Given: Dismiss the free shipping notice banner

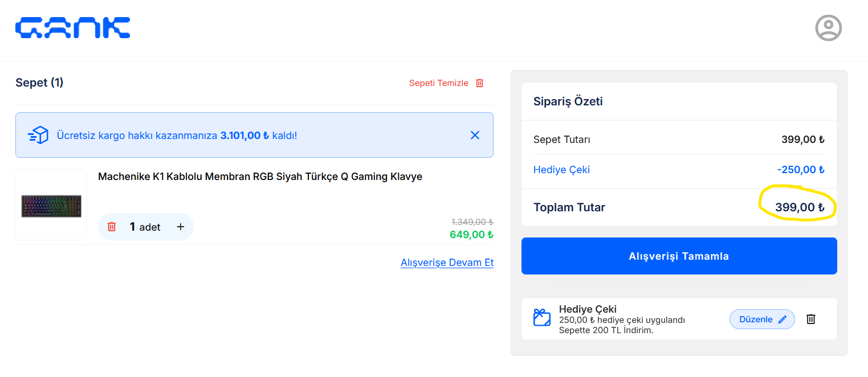Looking at the screenshot, I should coord(475,135).
